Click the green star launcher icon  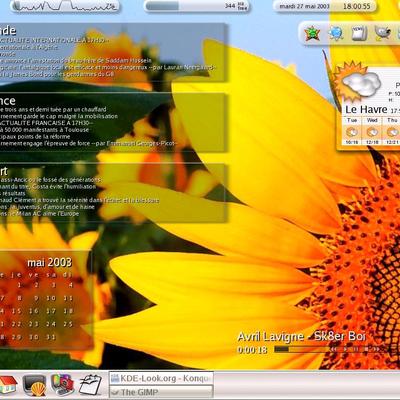tap(312, 34)
